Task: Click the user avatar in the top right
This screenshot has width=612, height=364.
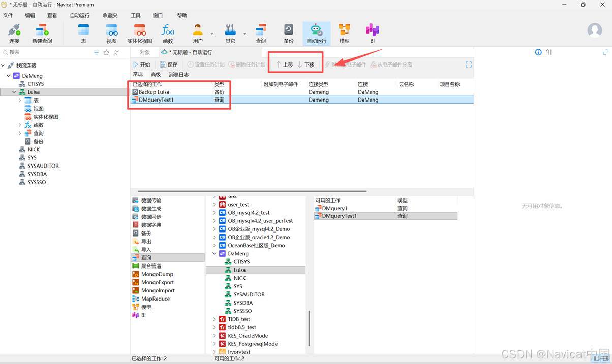Action: pyautogui.click(x=594, y=30)
